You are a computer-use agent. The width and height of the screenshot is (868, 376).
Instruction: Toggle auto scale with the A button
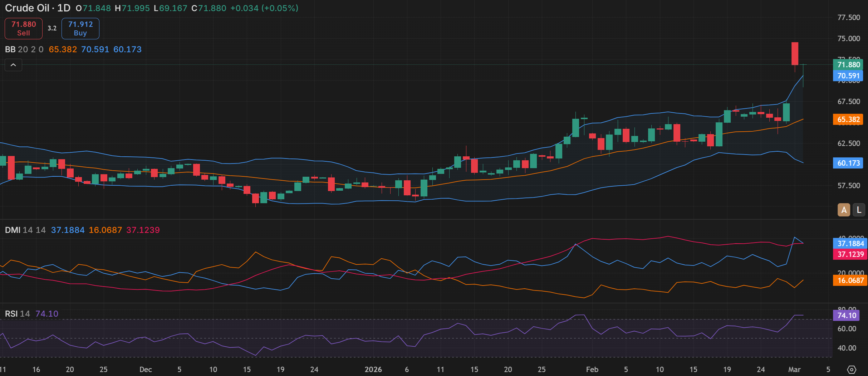coord(844,210)
